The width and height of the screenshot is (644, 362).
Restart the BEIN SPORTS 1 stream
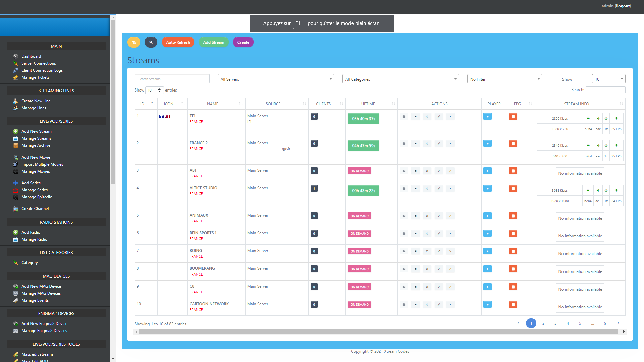tap(427, 234)
